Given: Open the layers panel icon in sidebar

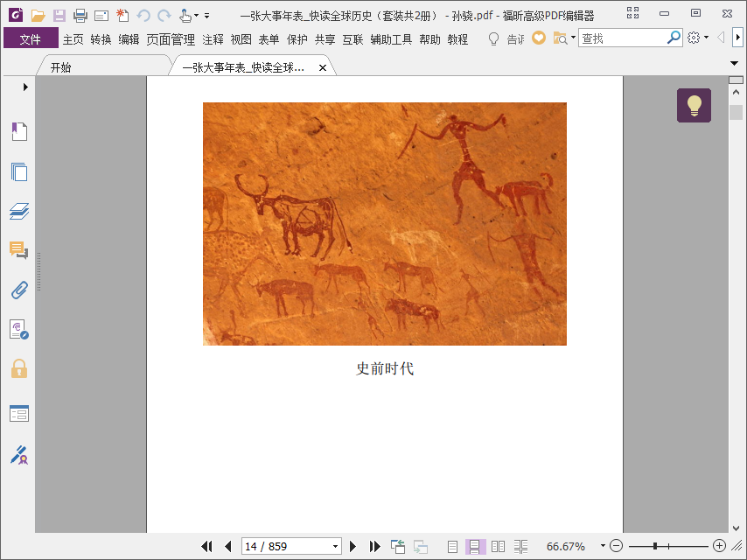Looking at the screenshot, I should tap(19, 211).
